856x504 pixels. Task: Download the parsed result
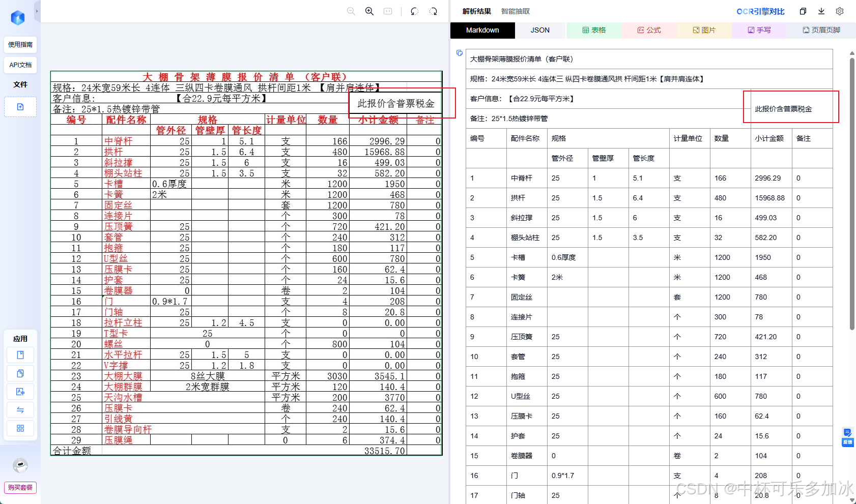coord(821,11)
